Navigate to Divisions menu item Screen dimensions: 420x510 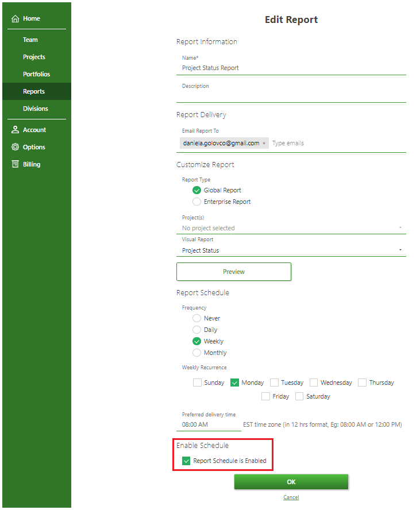pos(36,109)
